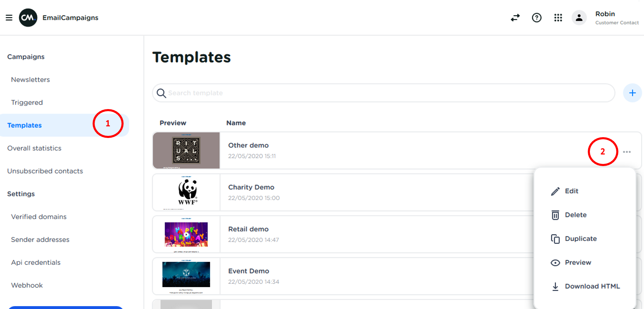The height and width of the screenshot is (309, 644).
Task: Click the CM logo icon
Action: 28,18
